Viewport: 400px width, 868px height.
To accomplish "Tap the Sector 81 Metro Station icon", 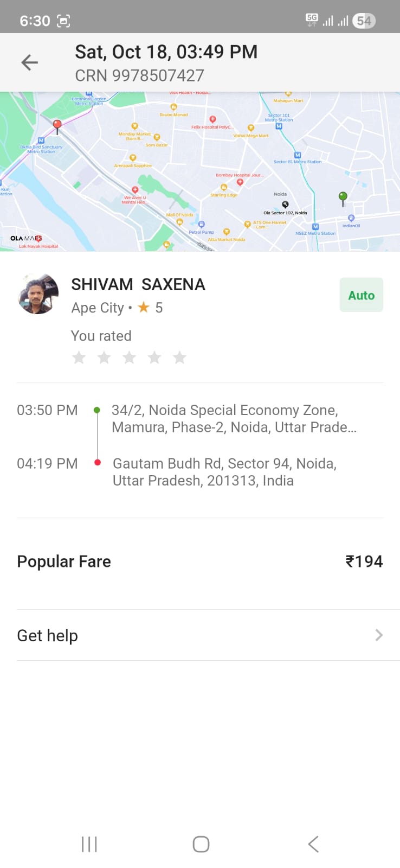I will [297, 155].
